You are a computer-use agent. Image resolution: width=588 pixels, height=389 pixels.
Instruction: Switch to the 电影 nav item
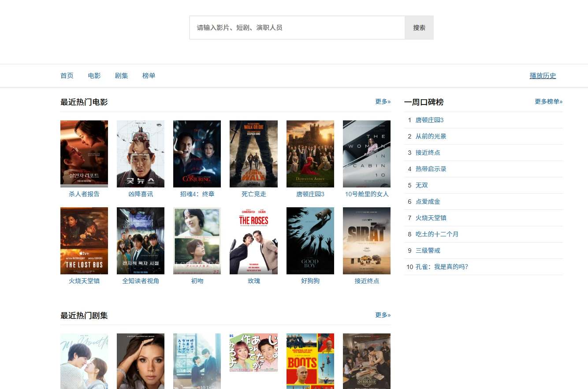click(94, 76)
